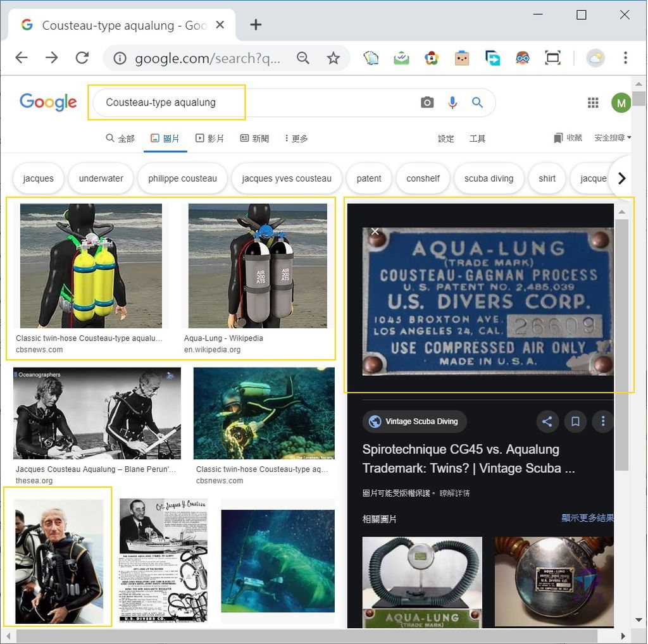
Task: Switch to the 新聞 news tab
Action: pyautogui.click(x=254, y=139)
